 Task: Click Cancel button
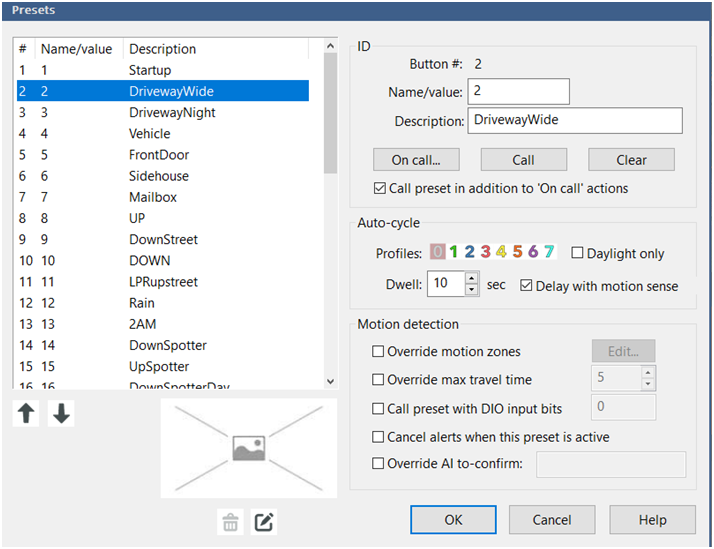click(x=552, y=519)
